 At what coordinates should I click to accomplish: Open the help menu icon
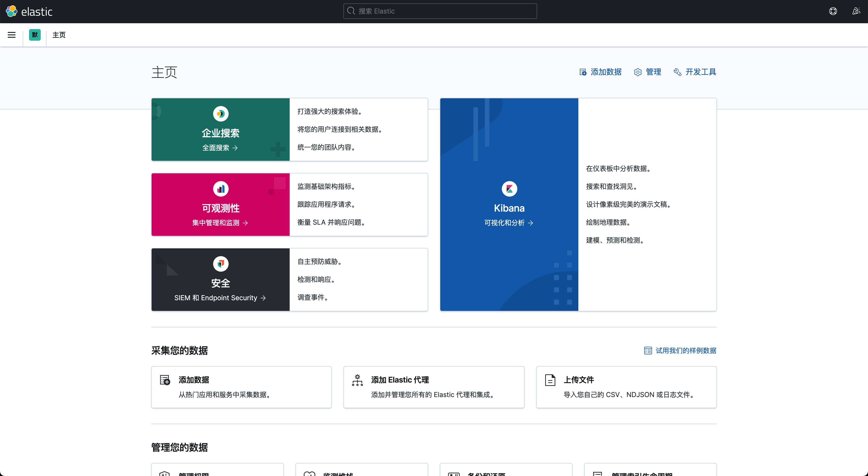833,11
